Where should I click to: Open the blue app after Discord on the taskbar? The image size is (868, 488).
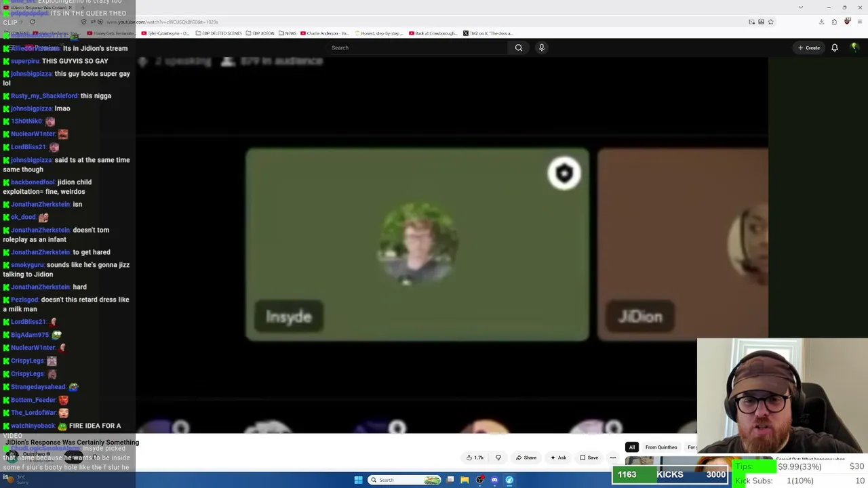click(x=509, y=480)
